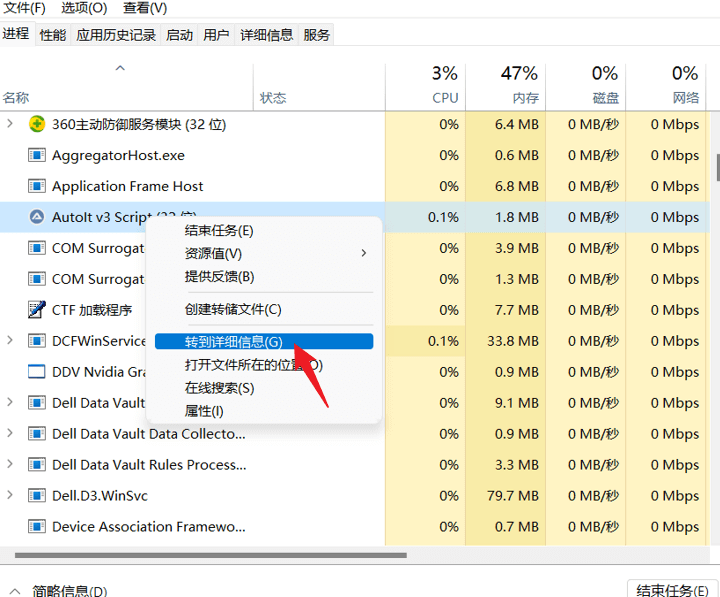This screenshot has height=597, width=720.
Task: Collapse to 简略信息(D) view chevron
Action: 15,591
